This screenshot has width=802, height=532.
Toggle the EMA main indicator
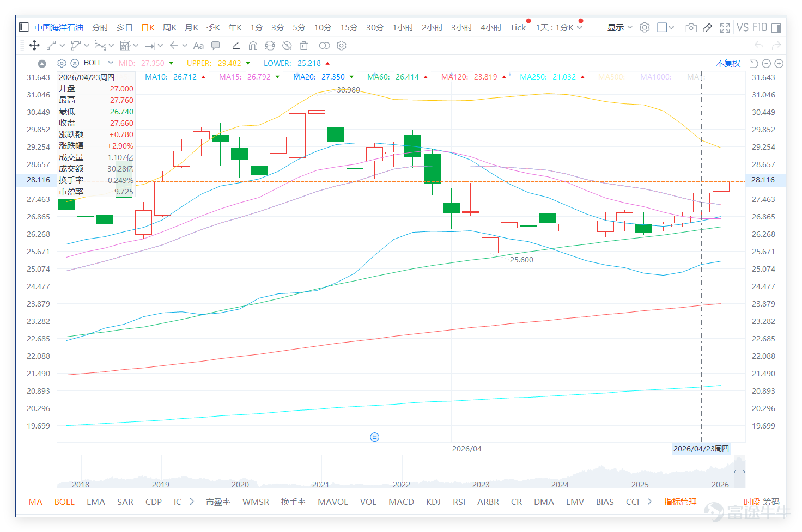pos(96,502)
